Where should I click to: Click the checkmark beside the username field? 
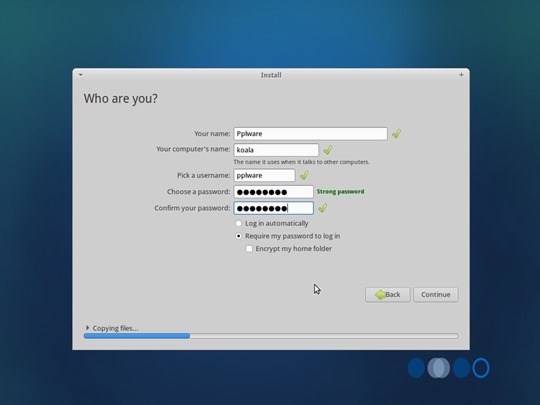click(x=304, y=175)
